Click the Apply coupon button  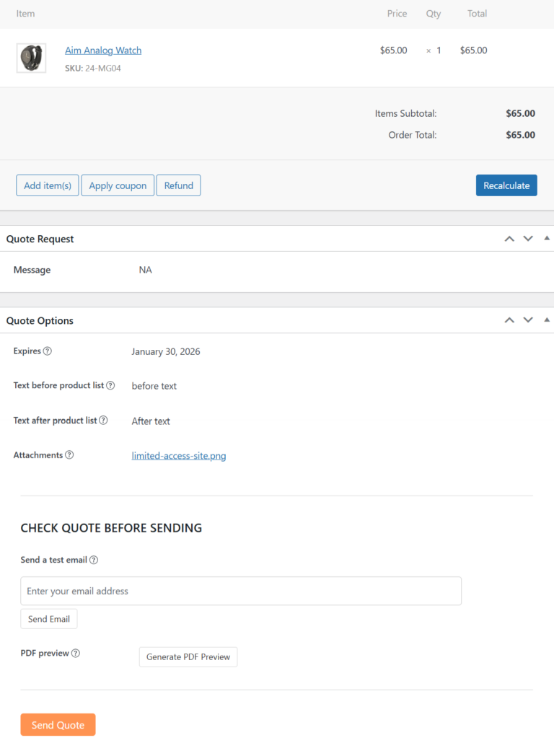pyautogui.click(x=118, y=185)
